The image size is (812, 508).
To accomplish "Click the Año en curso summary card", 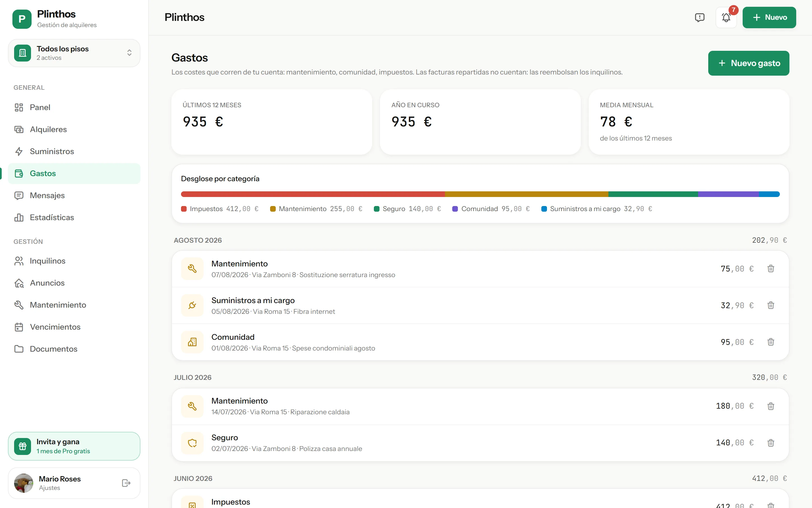I will pos(480,122).
